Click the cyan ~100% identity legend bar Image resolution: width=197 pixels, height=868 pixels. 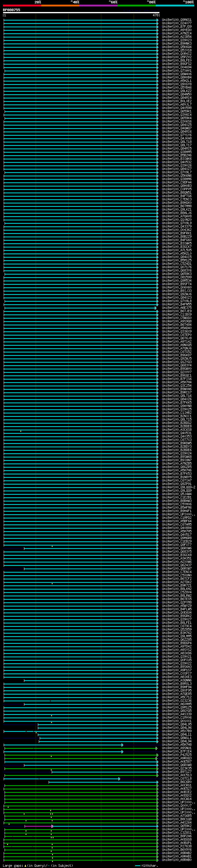[175, 6]
